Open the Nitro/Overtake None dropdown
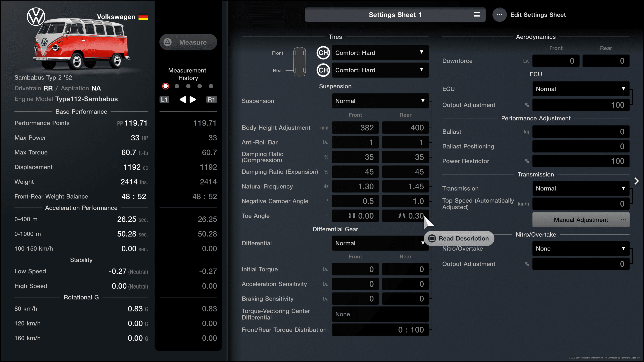The width and height of the screenshot is (644, 362). (x=581, y=249)
